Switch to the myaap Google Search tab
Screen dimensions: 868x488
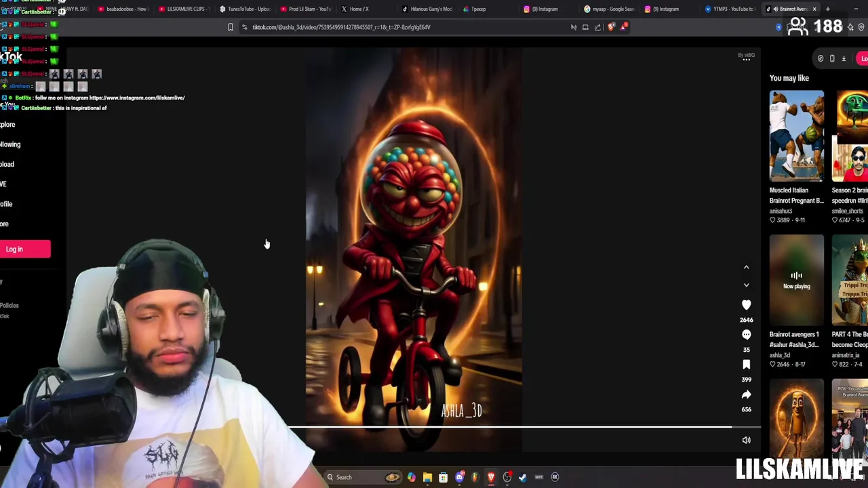[608, 9]
